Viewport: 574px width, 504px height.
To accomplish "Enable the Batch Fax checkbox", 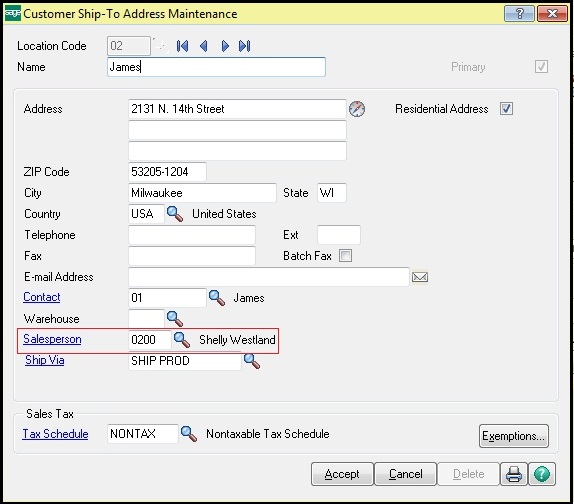I will tap(345, 255).
